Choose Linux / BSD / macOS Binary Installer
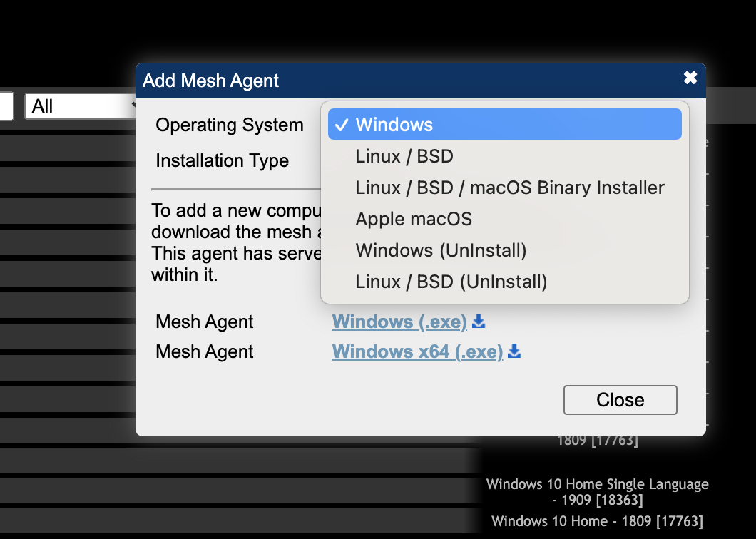Viewport: 756px width, 539px height. 509,188
